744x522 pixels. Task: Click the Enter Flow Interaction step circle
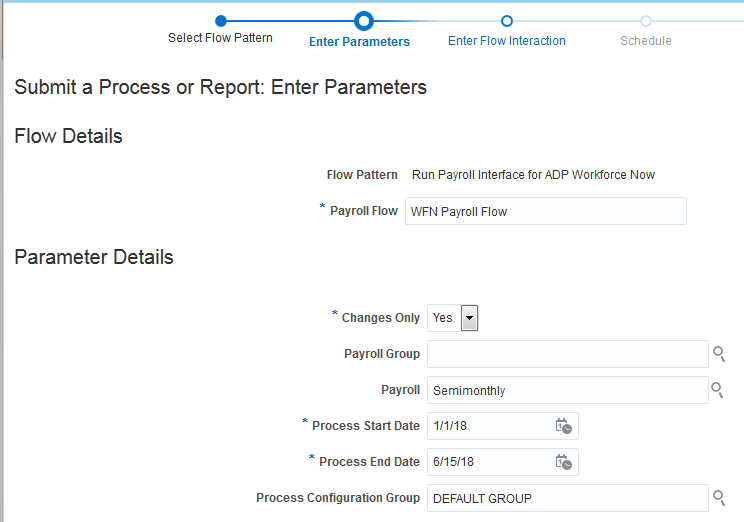click(507, 20)
